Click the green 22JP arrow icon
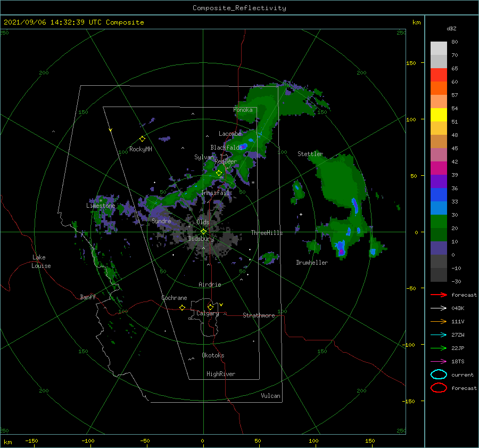 point(439,348)
